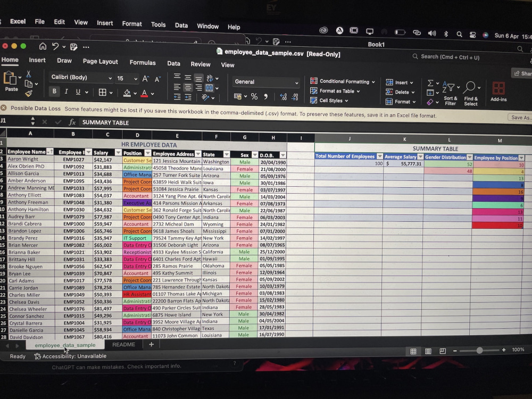Toggle Bold formatting
532x399 pixels.
pos(54,92)
